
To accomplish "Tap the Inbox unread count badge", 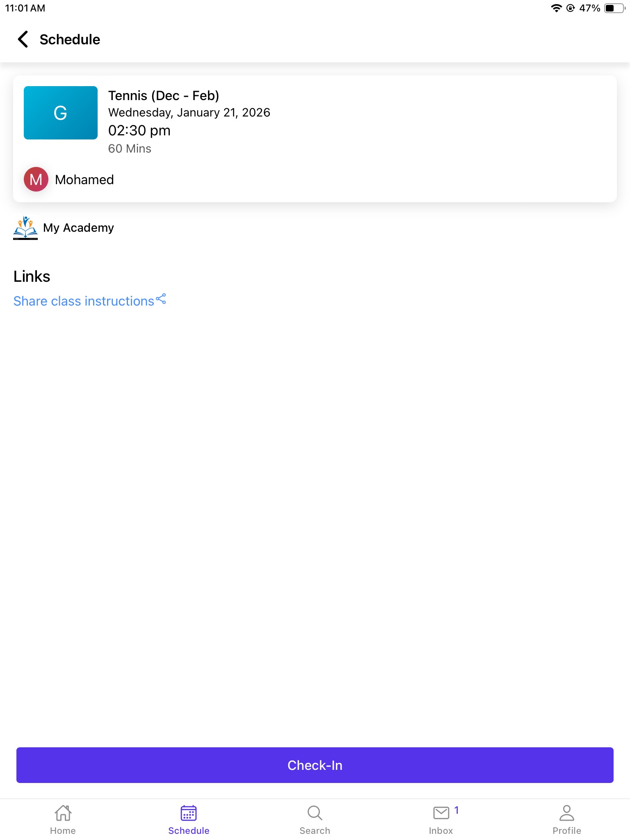I will click(457, 810).
